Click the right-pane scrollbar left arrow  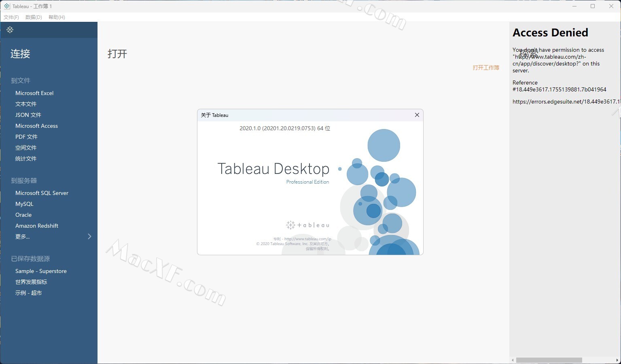point(513,360)
